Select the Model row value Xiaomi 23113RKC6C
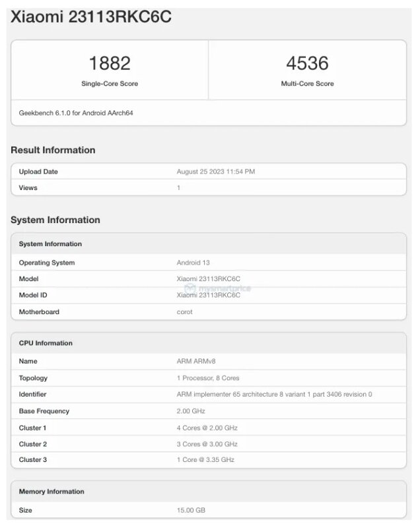 209,279
